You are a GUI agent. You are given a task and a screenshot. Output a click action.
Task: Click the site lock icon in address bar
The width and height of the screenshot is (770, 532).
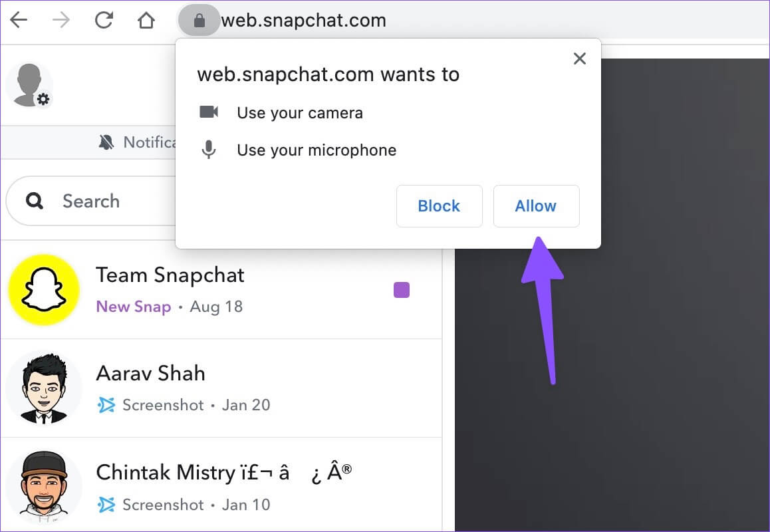tap(199, 20)
